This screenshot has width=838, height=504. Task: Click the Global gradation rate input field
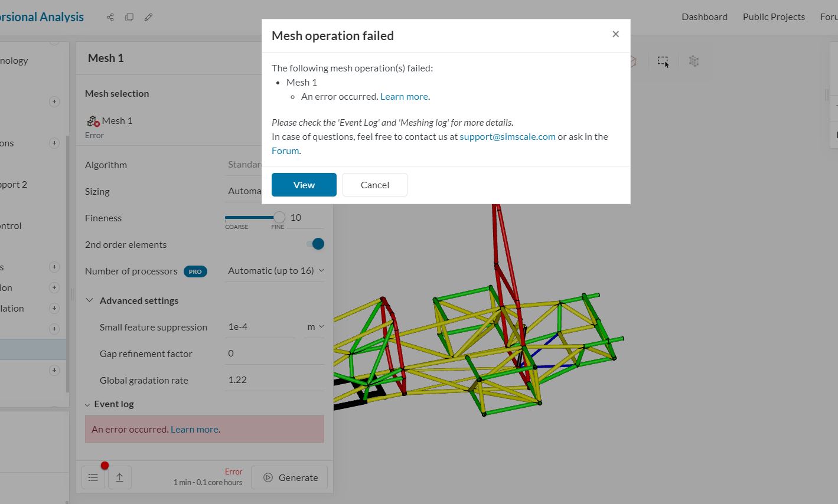274,380
